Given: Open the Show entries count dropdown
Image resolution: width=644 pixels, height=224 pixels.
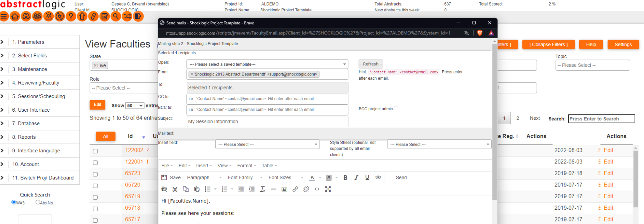Looking at the screenshot, I should tap(135, 105).
